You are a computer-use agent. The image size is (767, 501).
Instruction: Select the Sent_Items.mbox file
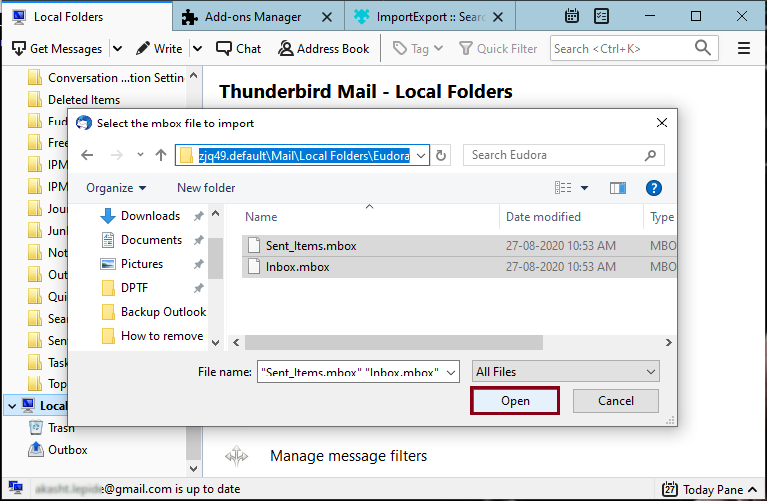(x=459, y=246)
